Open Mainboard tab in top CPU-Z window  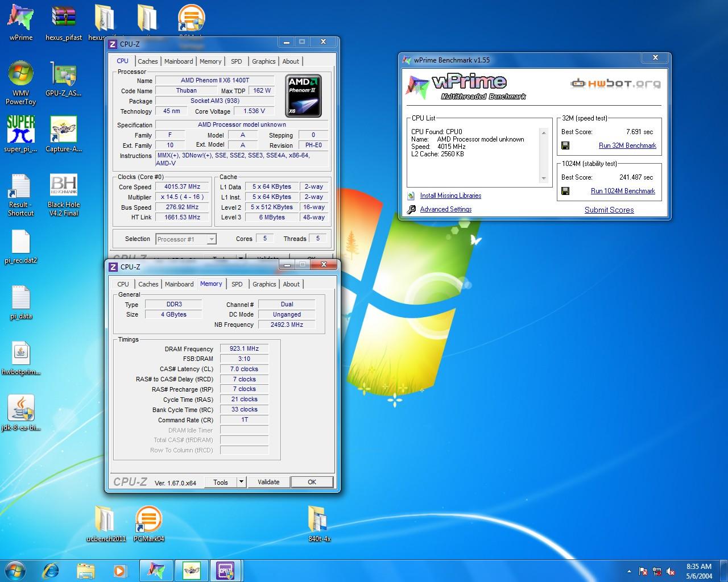[x=179, y=61]
